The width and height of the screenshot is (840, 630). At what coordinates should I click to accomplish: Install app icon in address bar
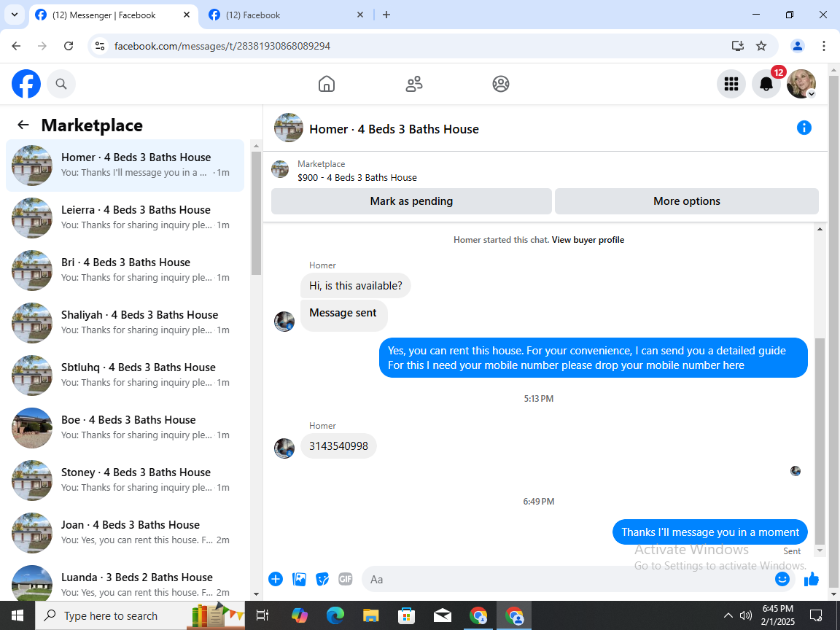pos(738,46)
